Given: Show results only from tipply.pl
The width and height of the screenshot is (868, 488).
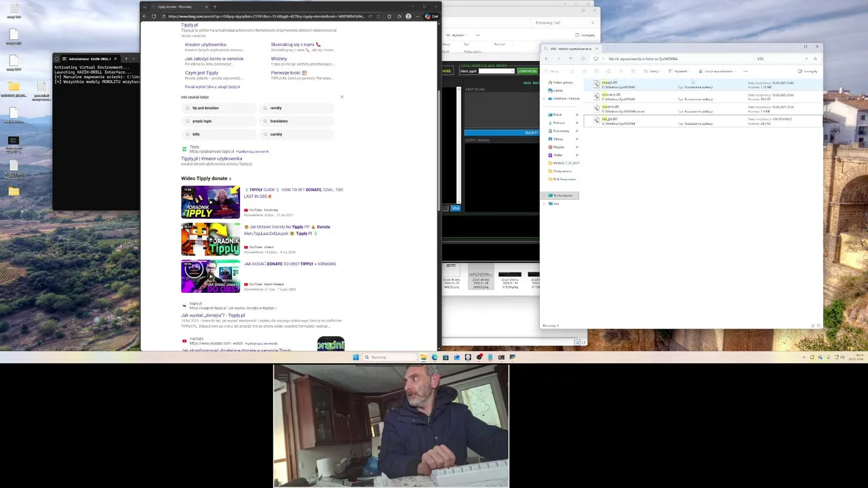Looking at the screenshot, I should 212,87.
